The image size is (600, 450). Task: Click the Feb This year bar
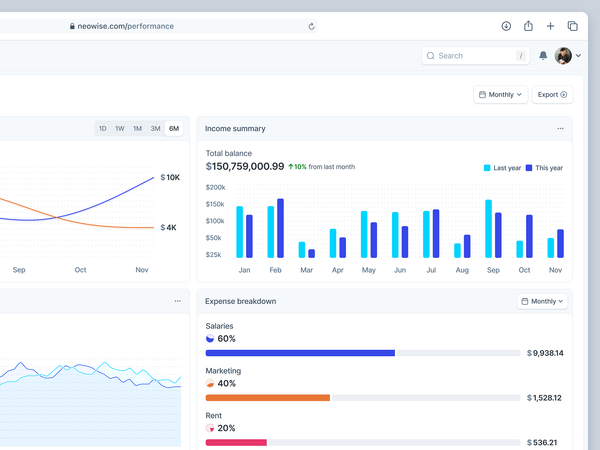point(280,228)
